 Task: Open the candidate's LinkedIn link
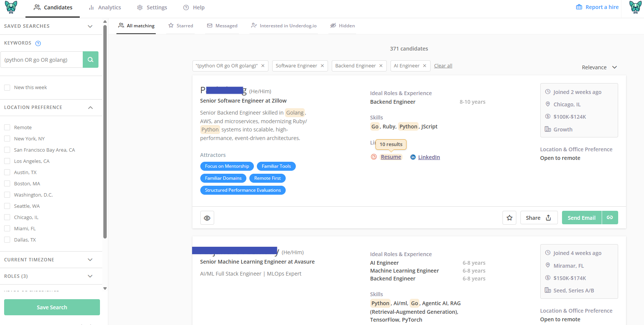(x=429, y=157)
